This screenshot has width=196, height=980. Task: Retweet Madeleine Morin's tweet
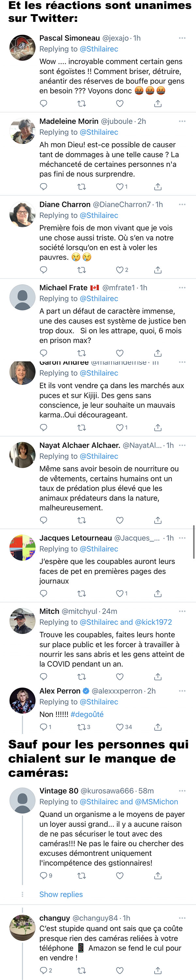(81, 186)
